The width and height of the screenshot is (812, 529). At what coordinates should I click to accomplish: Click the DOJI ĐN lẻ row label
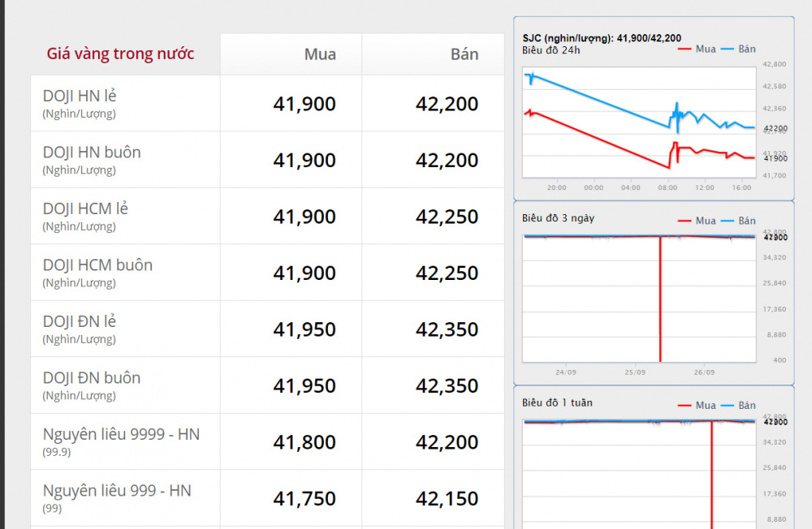click(x=80, y=321)
